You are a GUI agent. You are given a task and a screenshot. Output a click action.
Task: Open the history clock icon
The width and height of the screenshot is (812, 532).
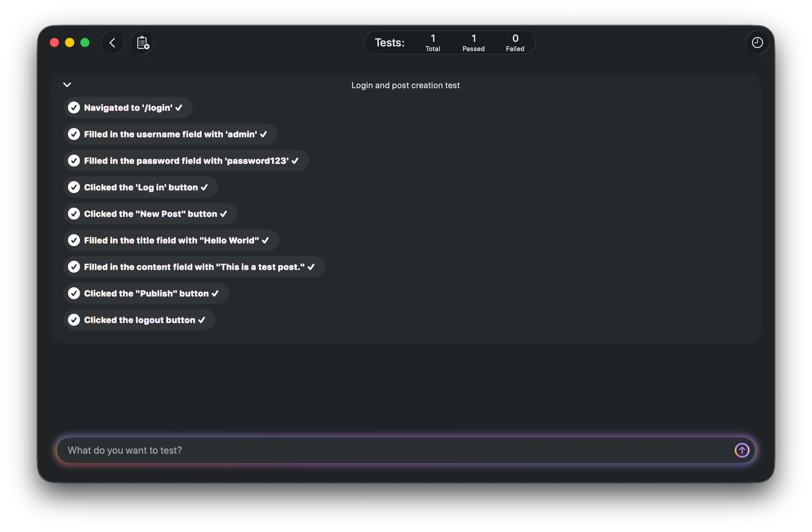(757, 43)
